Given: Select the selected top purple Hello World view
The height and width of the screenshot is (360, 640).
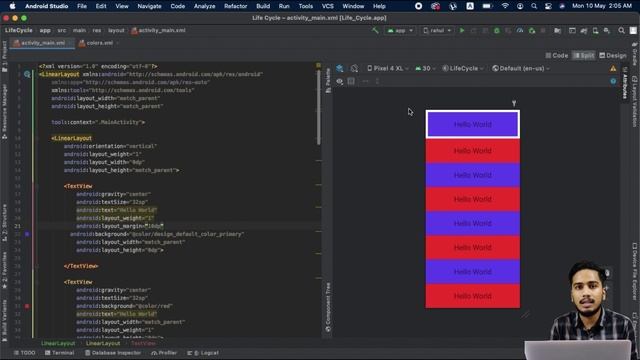Looking at the screenshot, I should click(473, 124).
